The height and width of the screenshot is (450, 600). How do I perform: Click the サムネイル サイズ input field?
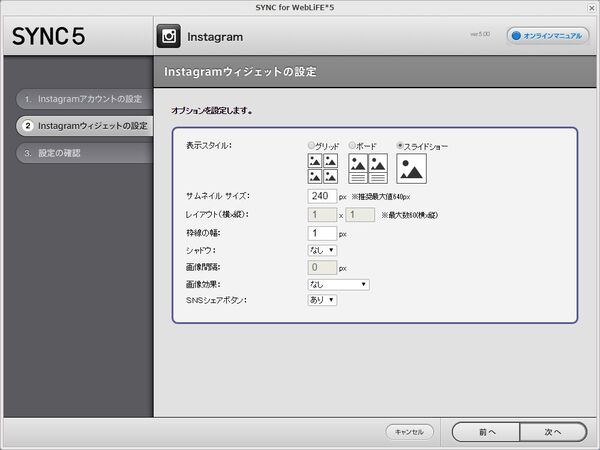pos(322,196)
